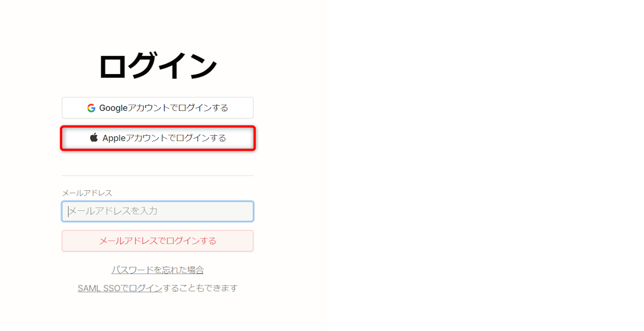The height and width of the screenshot is (331, 644).
Task: Open the パスワードを忘れた場合 link
Action: click(x=158, y=270)
